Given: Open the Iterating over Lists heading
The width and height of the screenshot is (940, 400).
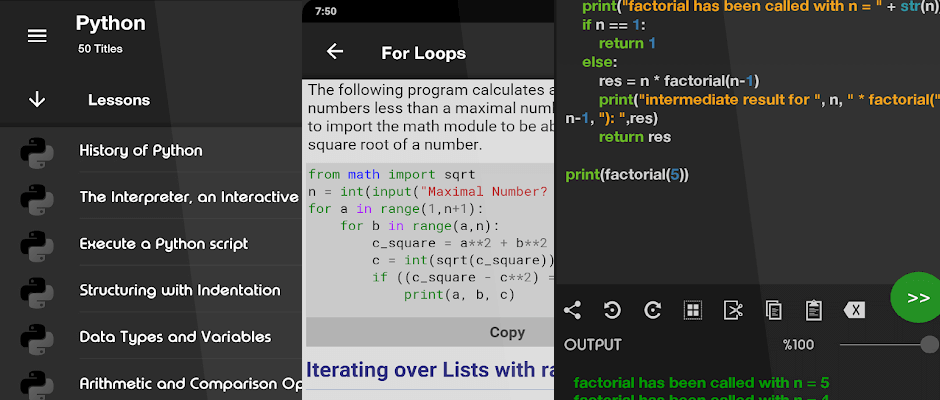Looking at the screenshot, I should pyautogui.click(x=430, y=369).
